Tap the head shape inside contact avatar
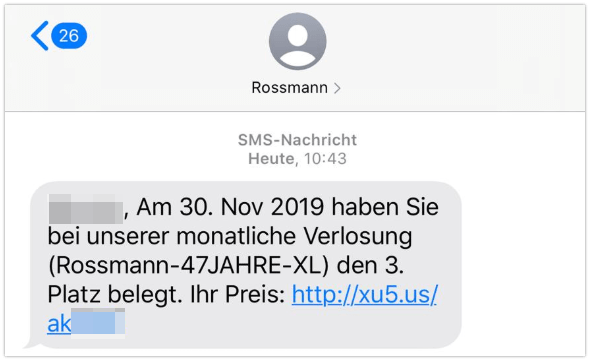The height and width of the screenshot is (361, 590). pos(298,36)
